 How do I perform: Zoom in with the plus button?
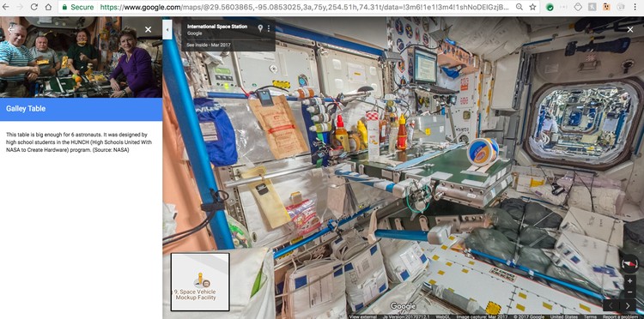click(x=629, y=281)
